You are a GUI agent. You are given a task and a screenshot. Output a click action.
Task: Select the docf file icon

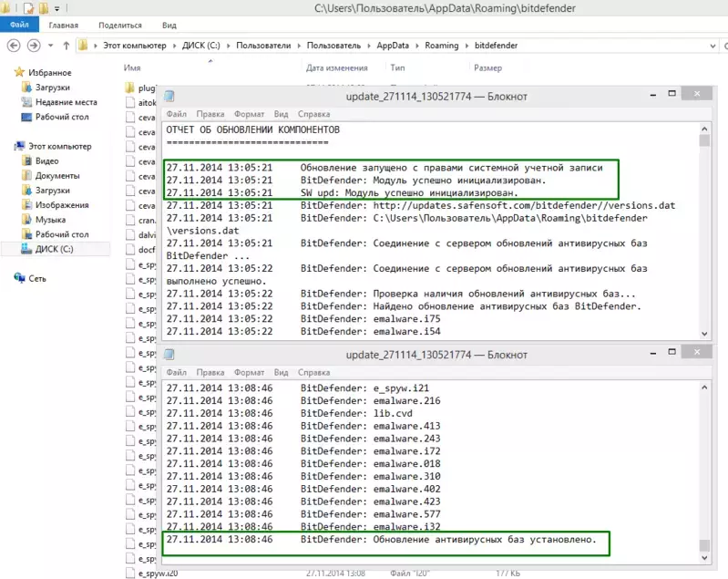pyautogui.click(x=130, y=250)
